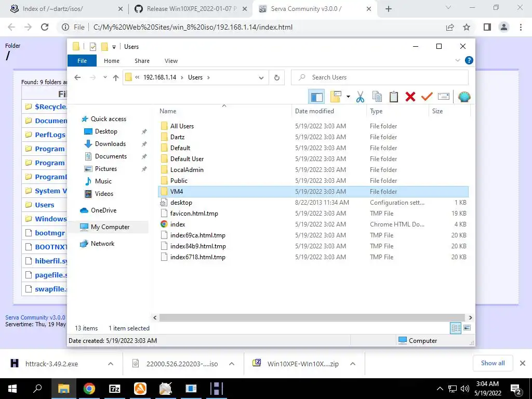The width and height of the screenshot is (532, 399).
Task: Switch to large icons view layout
Action: (x=467, y=328)
